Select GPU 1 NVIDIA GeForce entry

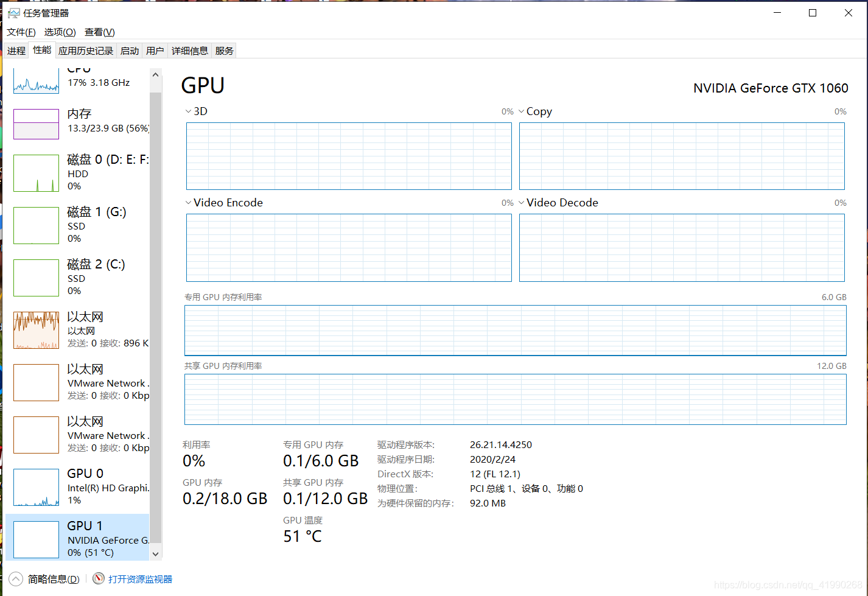click(x=78, y=538)
